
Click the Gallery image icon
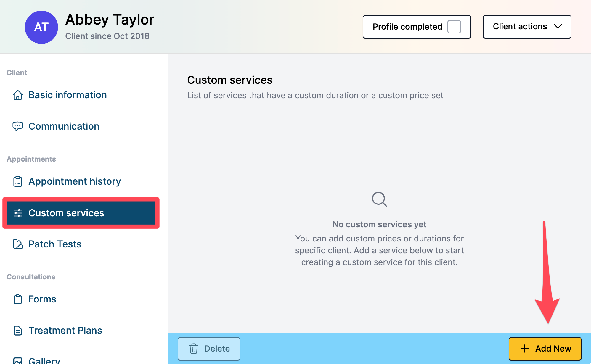(x=18, y=360)
